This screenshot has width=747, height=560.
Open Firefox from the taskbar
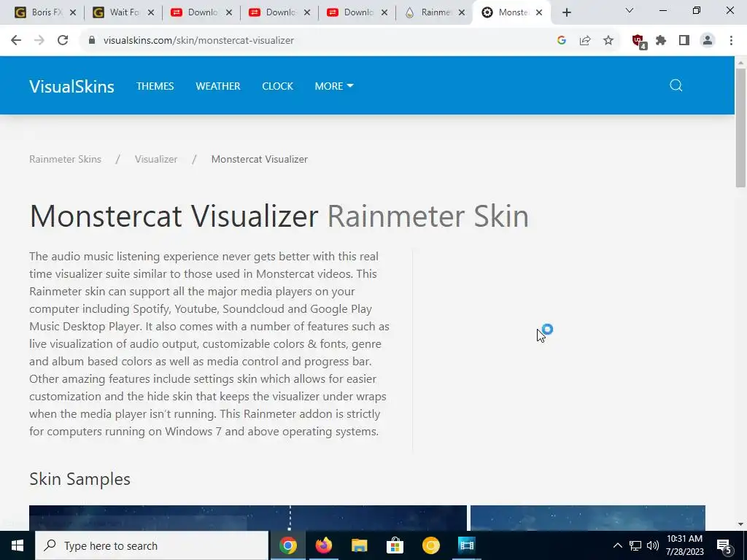point(324,545)
